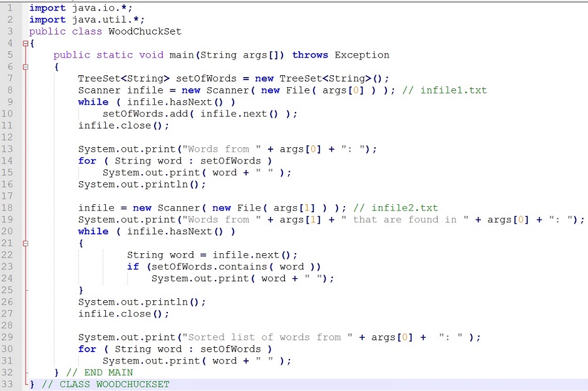
Task: Click the '// CLASS WOODCHUCKSET' comment
Action: 105,384
